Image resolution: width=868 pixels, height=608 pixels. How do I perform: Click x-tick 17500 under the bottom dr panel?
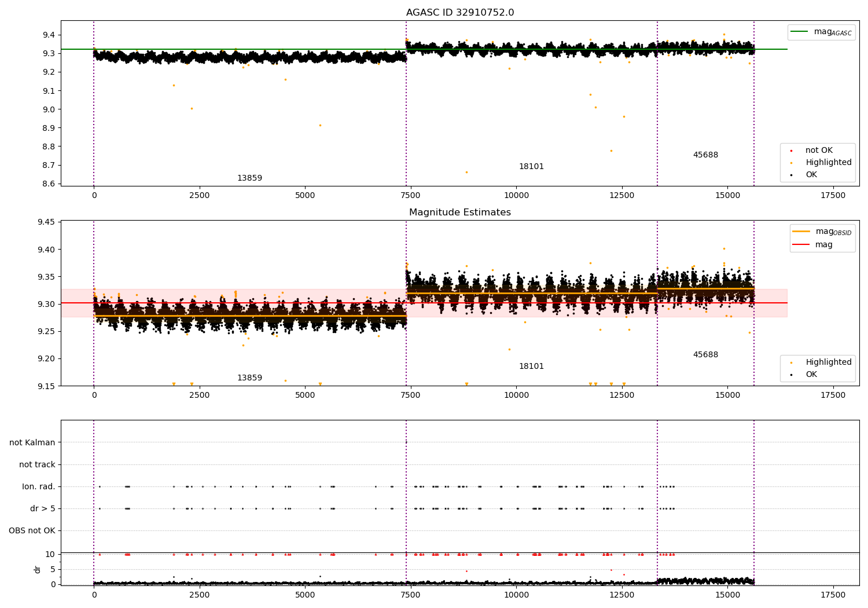click(x=833, y=595)
